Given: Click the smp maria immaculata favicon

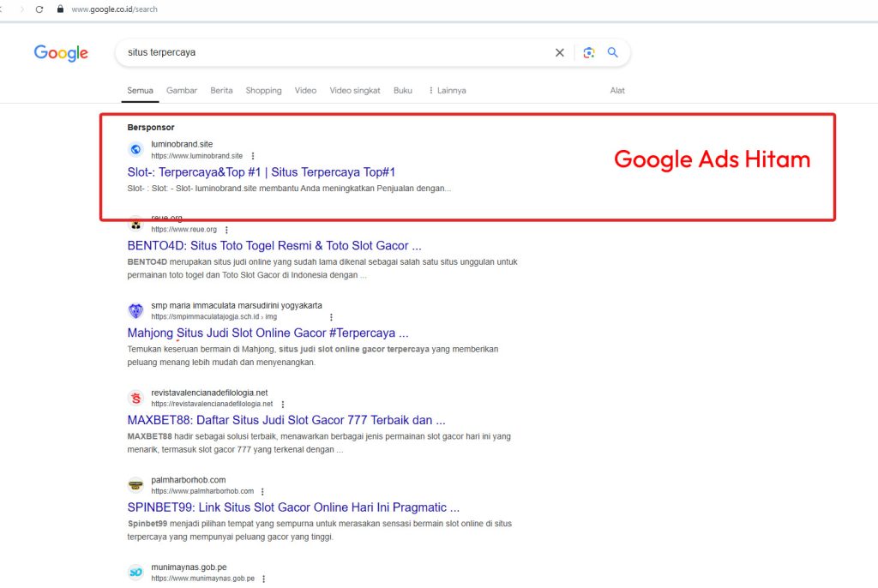Looking at the screenshot, I should pos(135,311).
